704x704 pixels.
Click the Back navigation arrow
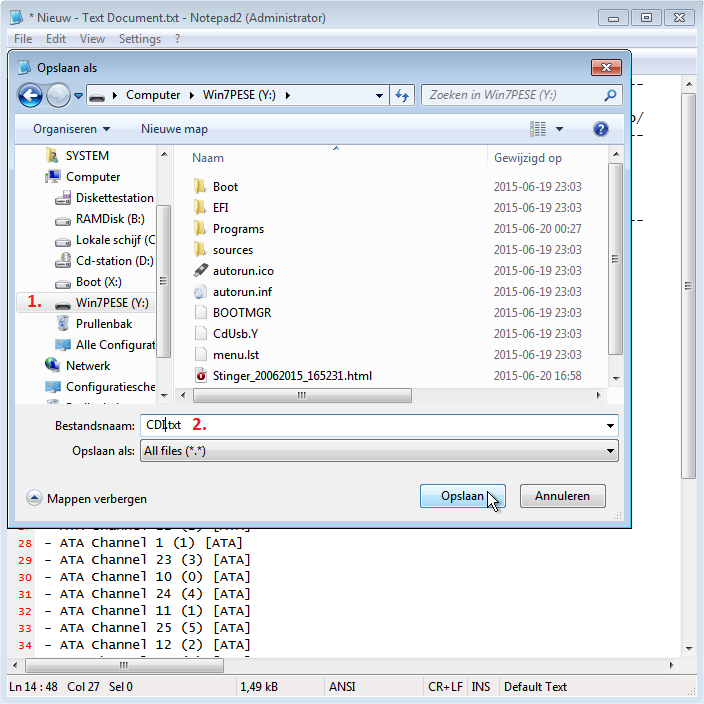pyautogui.click(x=30, y=95)
